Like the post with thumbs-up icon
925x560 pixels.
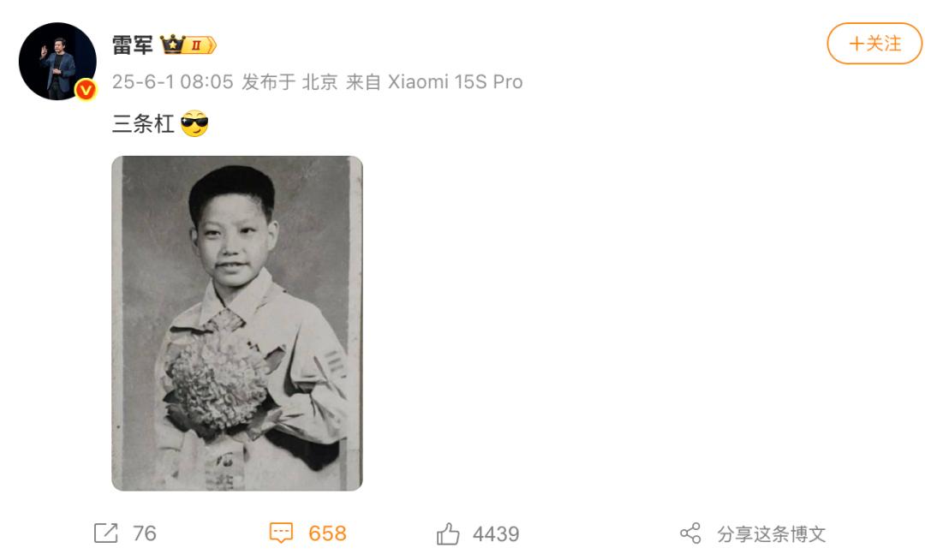click(448, 534)
